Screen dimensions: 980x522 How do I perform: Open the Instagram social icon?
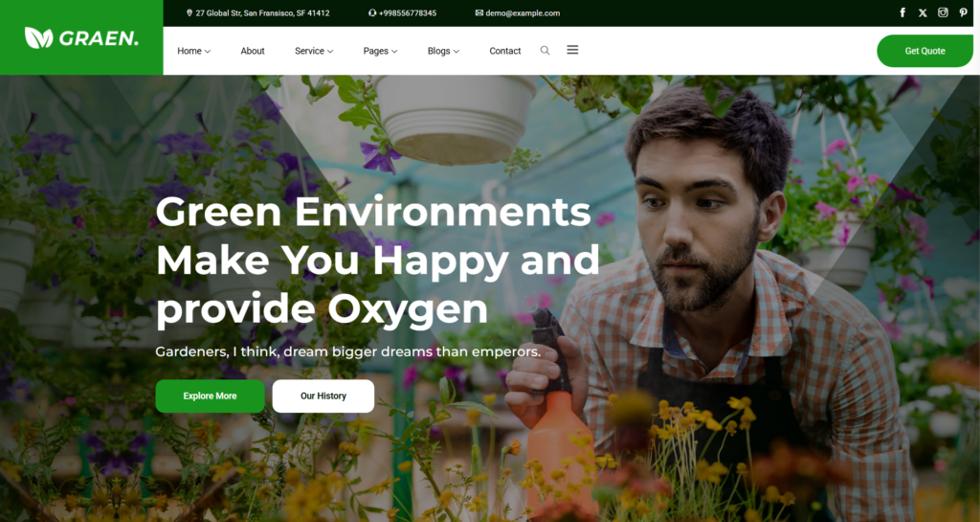pyautogui.click(x=943, y=12)
